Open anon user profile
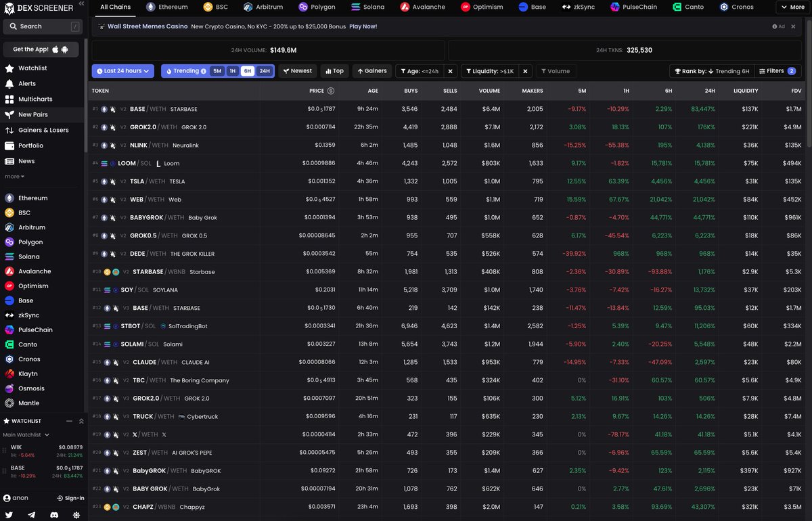Image resolution: width=812 pixels, height=521 pixels. tap(16, 498)
